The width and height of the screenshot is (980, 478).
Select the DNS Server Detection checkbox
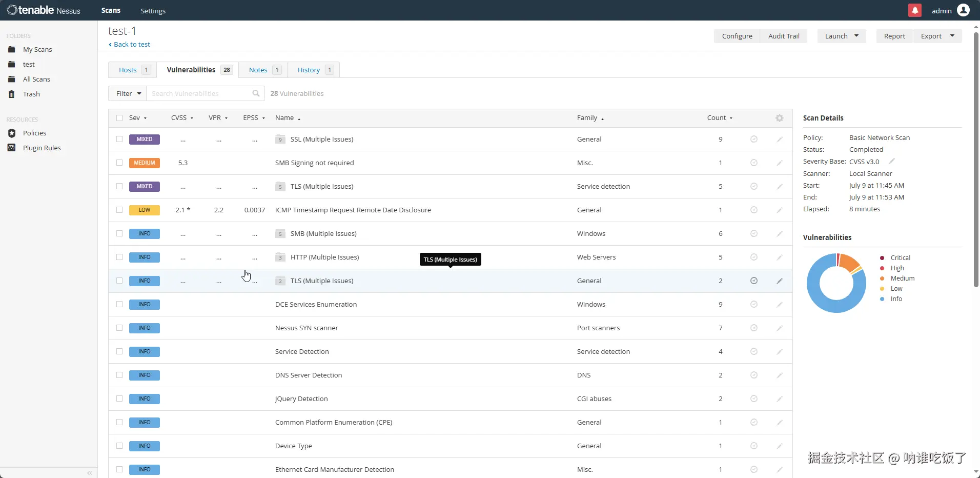click(119, 375)
